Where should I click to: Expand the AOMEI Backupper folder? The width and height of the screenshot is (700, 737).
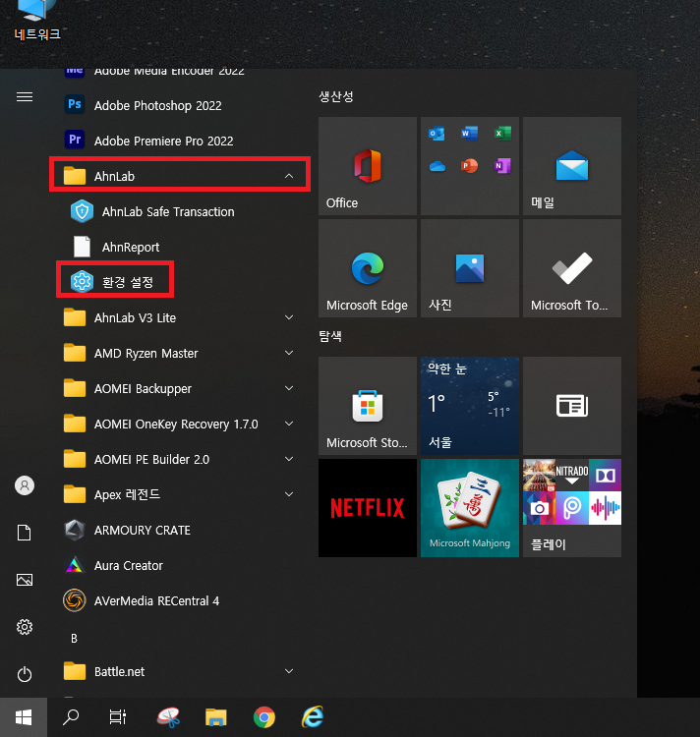click(180, 388)
